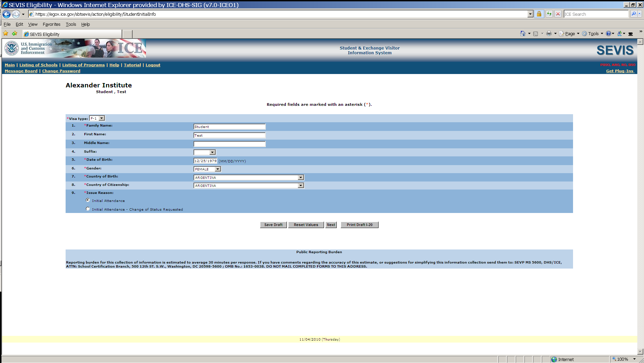
Task: Click the blue Help question mark icon
Action: pos(608,33)
